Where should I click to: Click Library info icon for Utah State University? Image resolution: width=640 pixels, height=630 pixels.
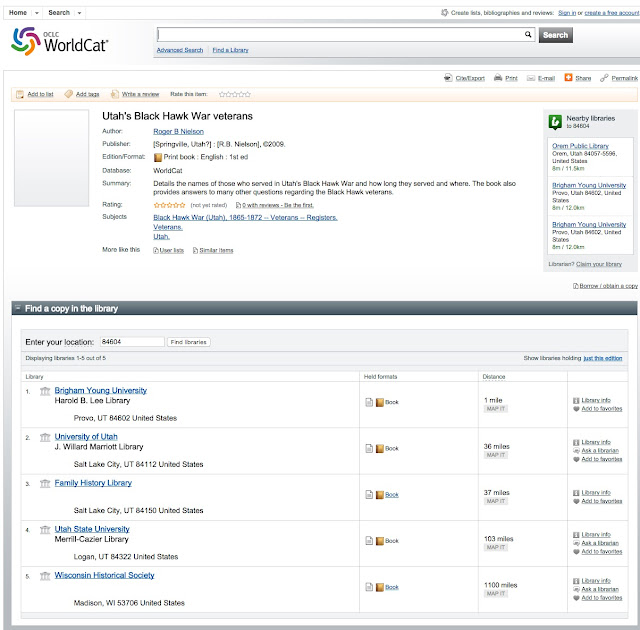(576, 535)
